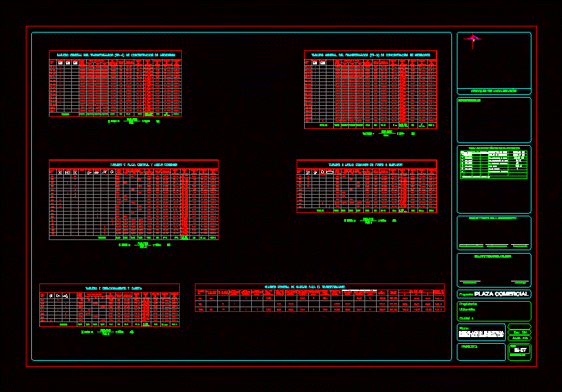Click the Croquis de Localizacion label
This screenshot has width=562, height=392.
point(493,90)
